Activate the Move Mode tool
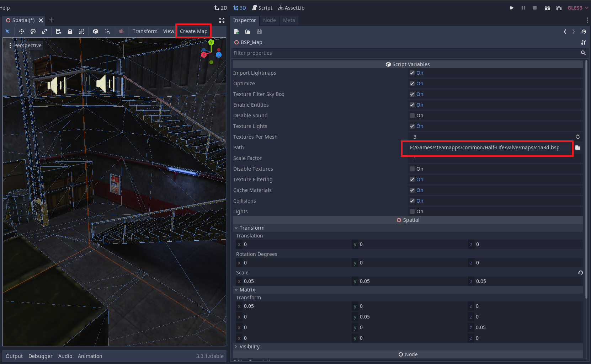 tap(22, 31)
